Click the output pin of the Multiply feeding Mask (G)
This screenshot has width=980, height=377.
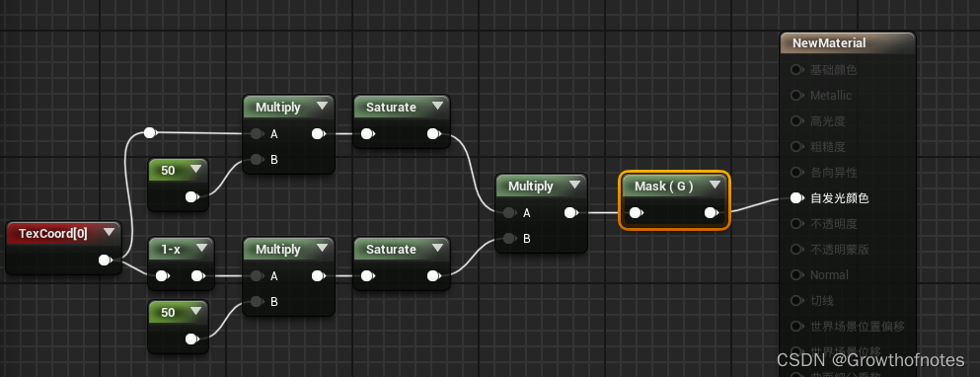pos(570,212)
